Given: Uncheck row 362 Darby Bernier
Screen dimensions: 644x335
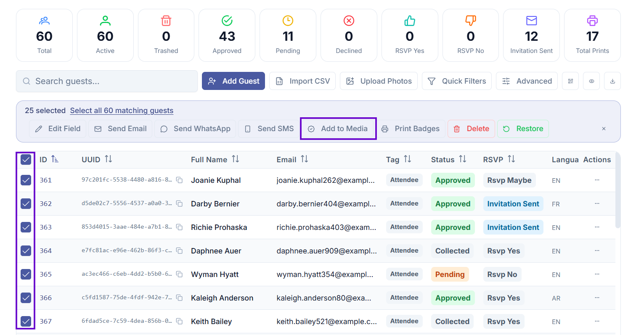Looking at the screenshot, I should [26, 204].
